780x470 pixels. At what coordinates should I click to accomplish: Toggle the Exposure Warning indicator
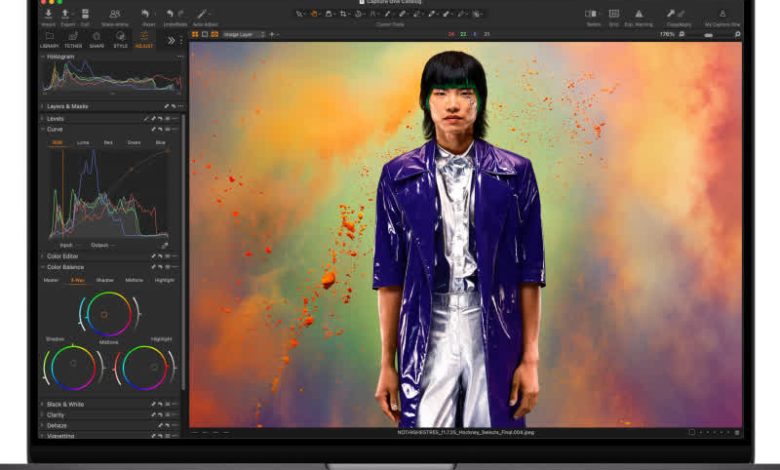(638, 15)
